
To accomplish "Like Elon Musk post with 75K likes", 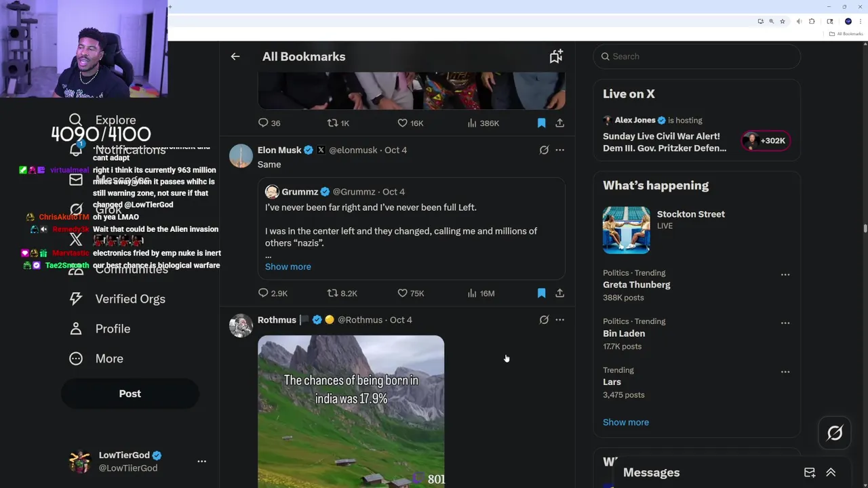I will coord(410,293).
